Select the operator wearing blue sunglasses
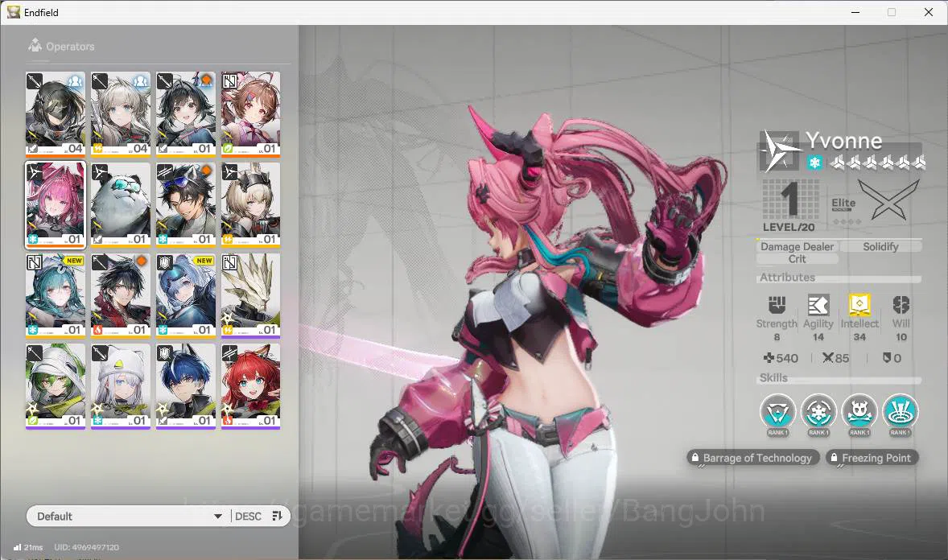The height and width of the screenshot is (560, 948). pos(186,205)
